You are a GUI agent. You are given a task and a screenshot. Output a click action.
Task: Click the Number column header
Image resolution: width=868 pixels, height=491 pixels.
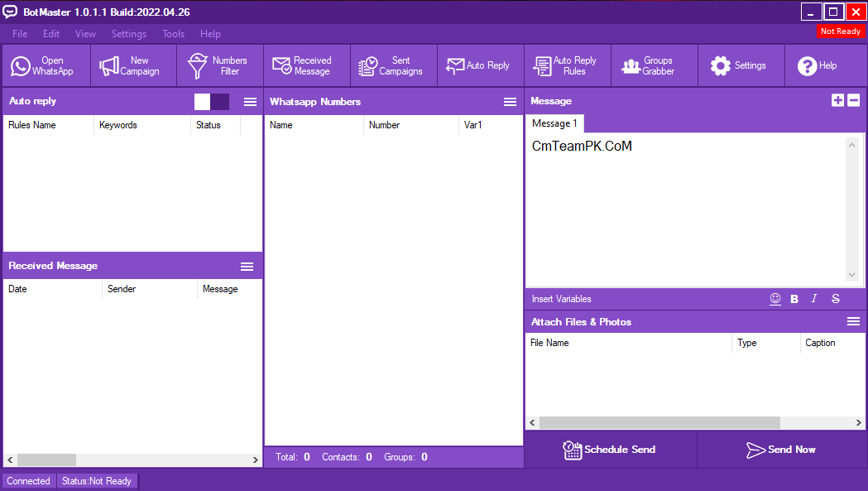point(410,125)
